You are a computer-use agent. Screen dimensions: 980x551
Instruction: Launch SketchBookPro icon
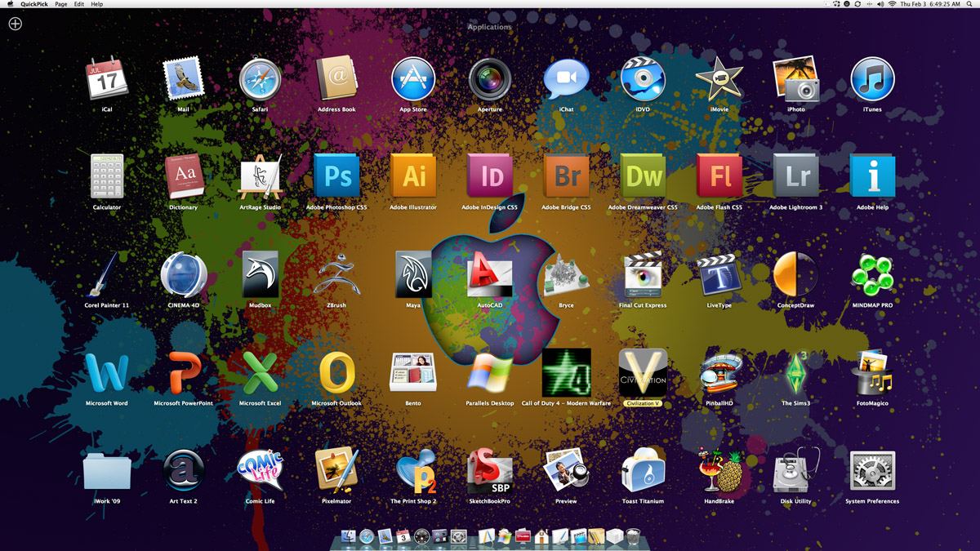(x=489, y=471)
